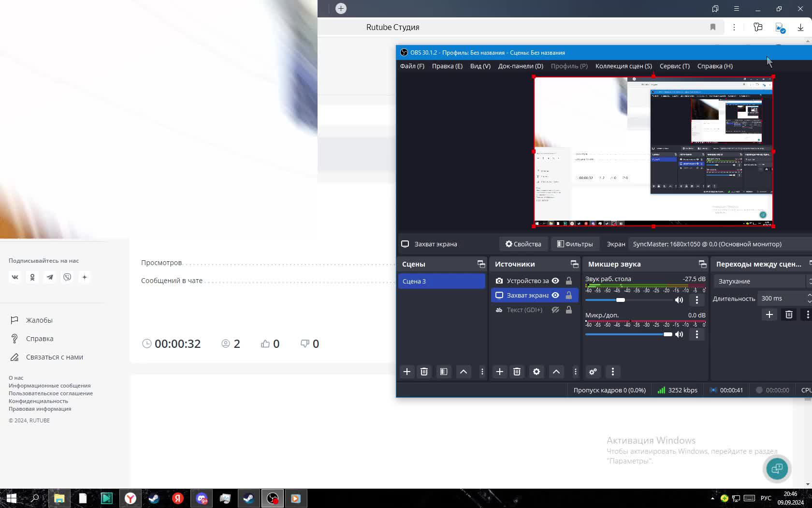Screen dimensions: 812x508
Task: Open options menu for Микр./доп. channel
Action: pyautogui.click(x=696, y=334)
